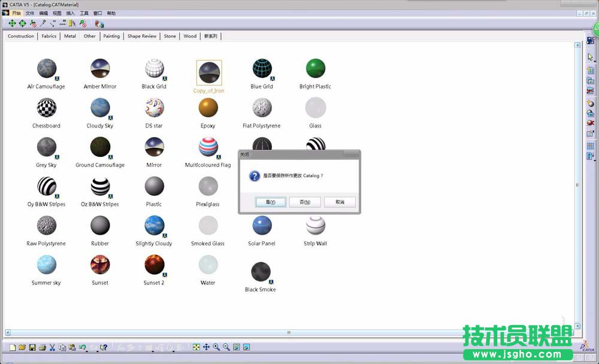Click the Save icon in bottom toolbar
Image resolution: width=599 pixels, height=364 pixels.
pos(32,347)
